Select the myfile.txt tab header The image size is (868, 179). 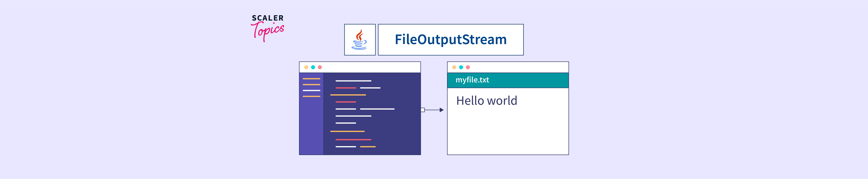pos(507,80)
